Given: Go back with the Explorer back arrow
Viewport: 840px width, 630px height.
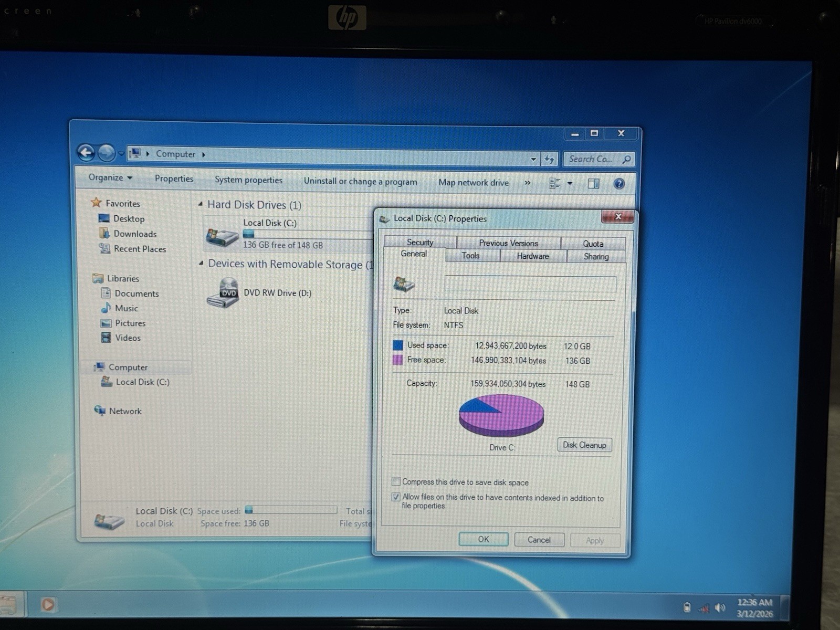Looking at the screenshot, I should coord(86,153).
